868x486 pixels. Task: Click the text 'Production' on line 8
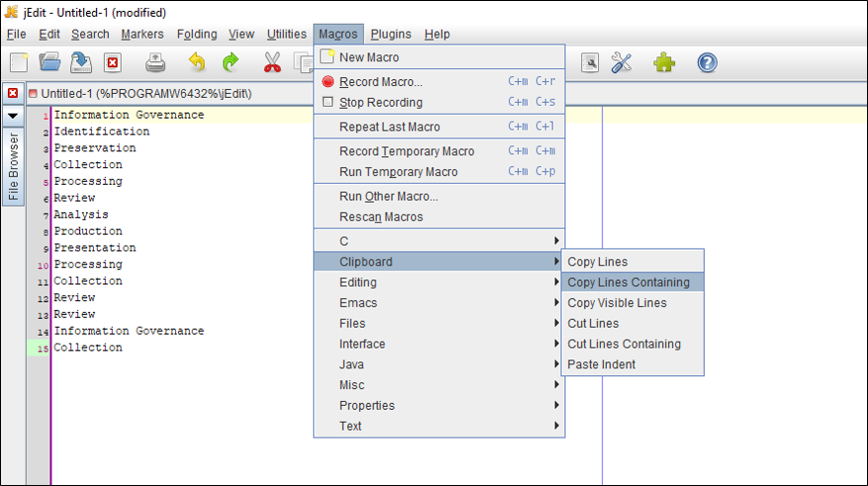click(x=88, y=231)
